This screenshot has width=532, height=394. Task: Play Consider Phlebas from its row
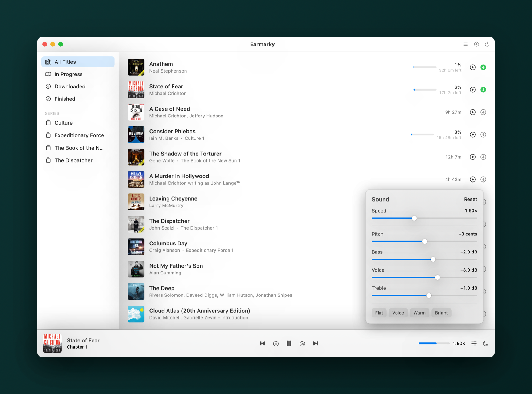[x=473, y=135]
